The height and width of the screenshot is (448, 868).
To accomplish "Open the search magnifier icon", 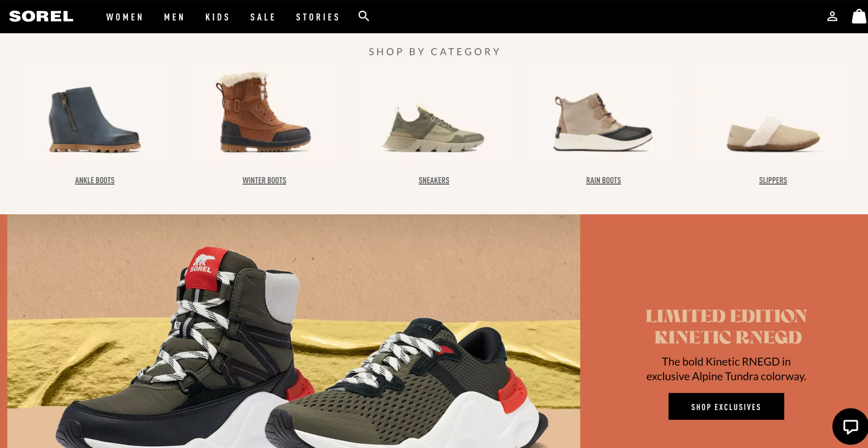I will pos(364,16).
